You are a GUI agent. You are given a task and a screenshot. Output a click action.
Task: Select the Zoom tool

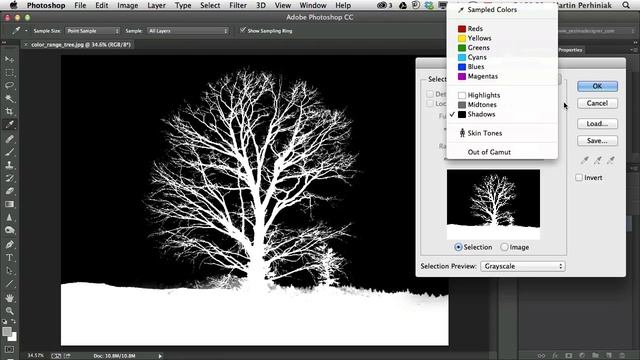pos(9,311)
